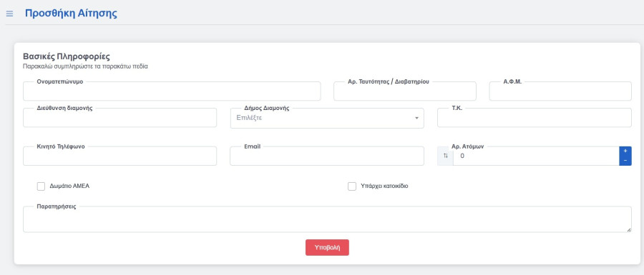Submit the form with Υποβολή button
The image size is (644, 275).
tap(327, 248)
